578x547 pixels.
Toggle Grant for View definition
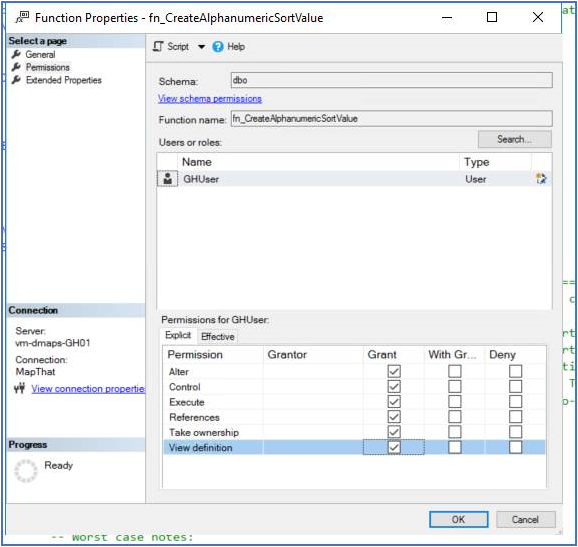pos(394,447)
